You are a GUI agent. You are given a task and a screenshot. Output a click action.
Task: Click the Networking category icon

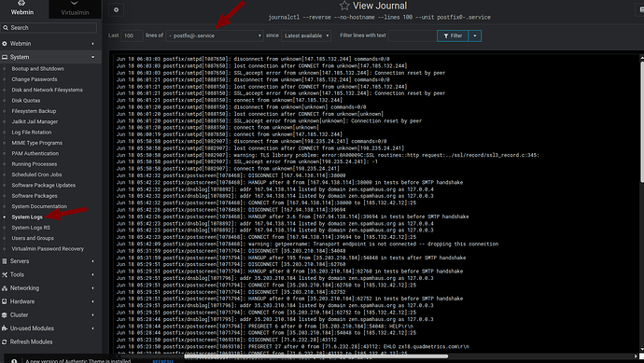coord(5,288)
